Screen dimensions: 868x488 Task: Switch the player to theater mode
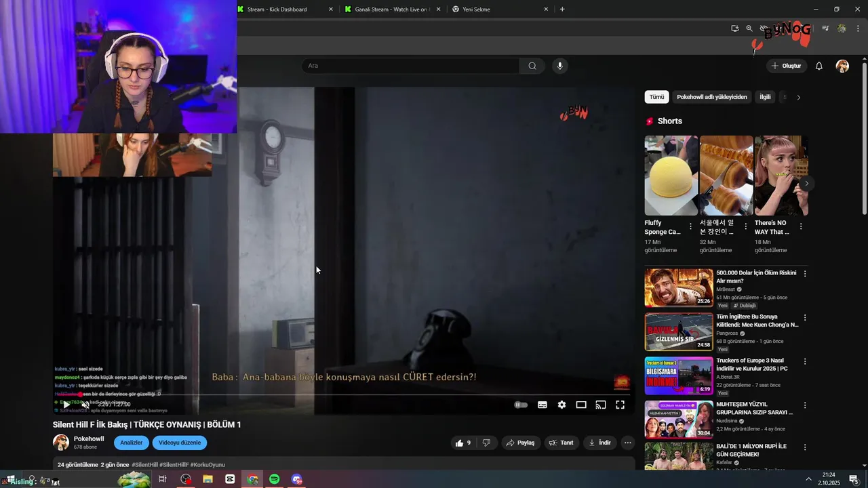click(581, 405)
